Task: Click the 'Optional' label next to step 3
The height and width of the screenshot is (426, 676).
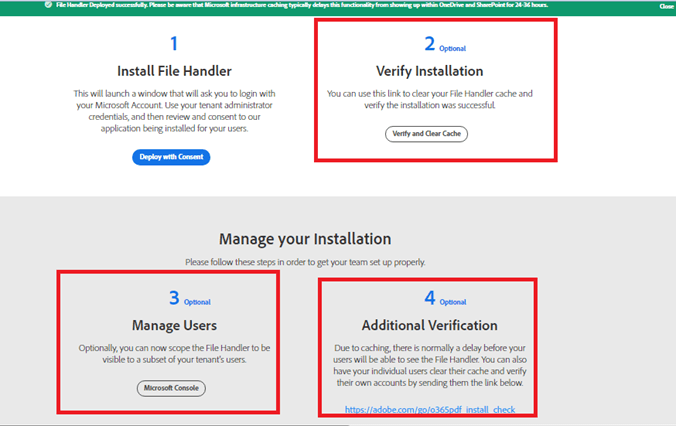Action: [197, 302]
